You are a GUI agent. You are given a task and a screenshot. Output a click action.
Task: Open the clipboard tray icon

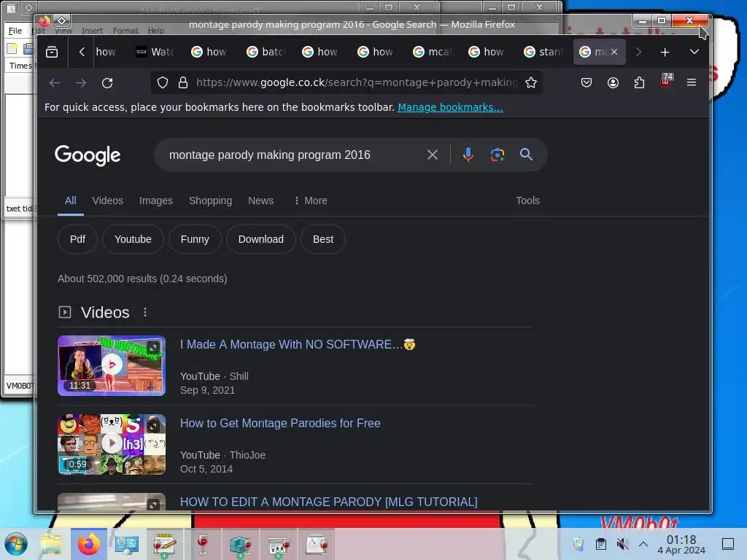click(601, 544)
